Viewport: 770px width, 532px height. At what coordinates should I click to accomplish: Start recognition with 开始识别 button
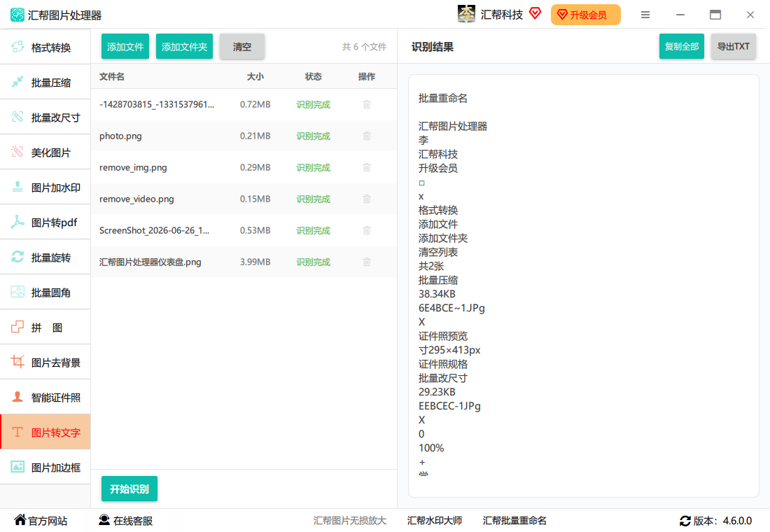coord(129,489)
